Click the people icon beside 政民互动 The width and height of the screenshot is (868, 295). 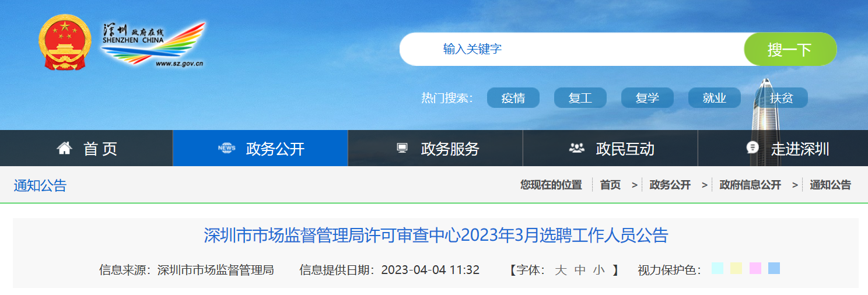click(576, 148)
